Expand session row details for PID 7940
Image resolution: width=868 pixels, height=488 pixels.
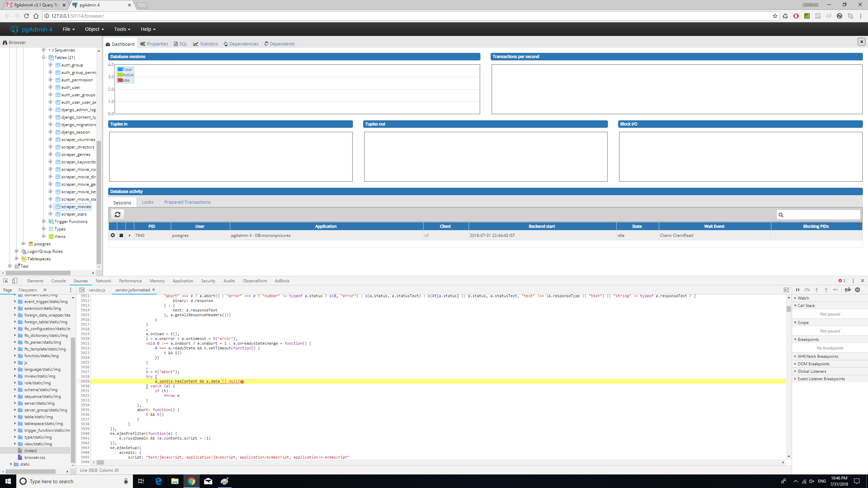coord(130,235)
